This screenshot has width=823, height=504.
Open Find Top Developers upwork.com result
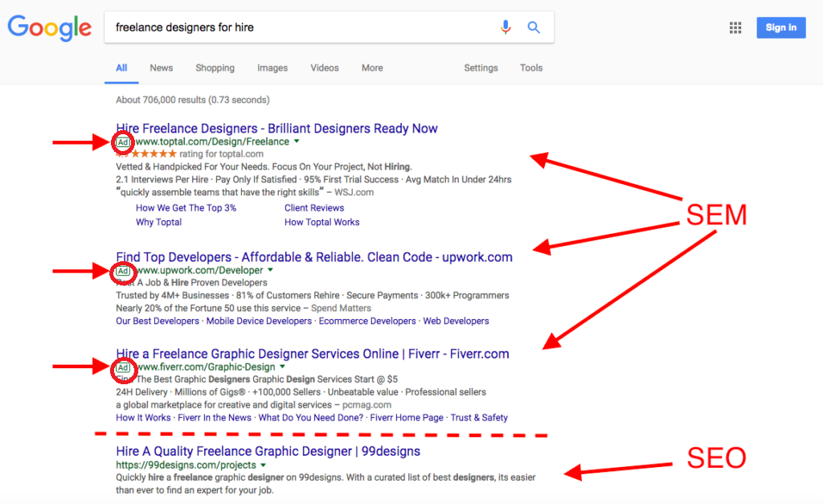click(314, 257)
